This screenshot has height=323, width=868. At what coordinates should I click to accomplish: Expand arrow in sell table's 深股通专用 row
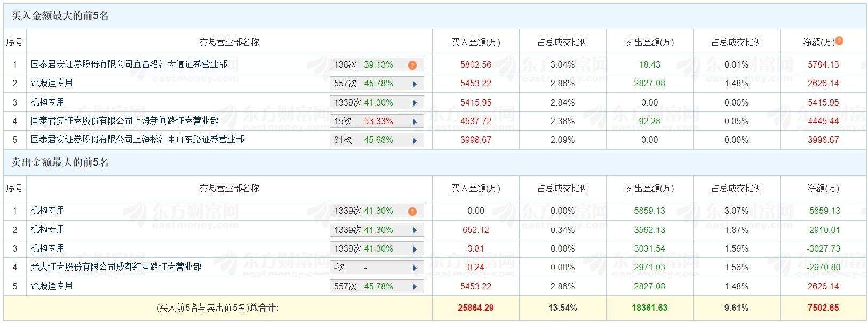pos(414,287)
